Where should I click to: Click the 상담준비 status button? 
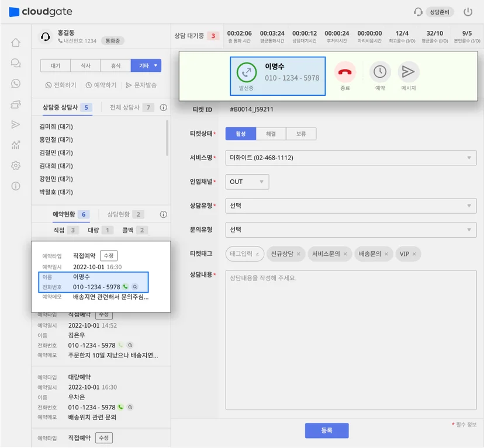(x=440, y=12)
